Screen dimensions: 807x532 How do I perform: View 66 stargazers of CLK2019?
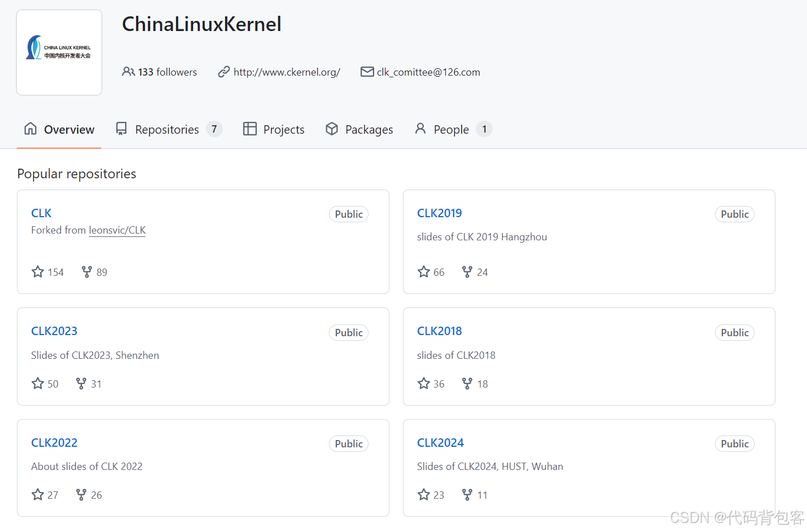click(x=439, y=272)
